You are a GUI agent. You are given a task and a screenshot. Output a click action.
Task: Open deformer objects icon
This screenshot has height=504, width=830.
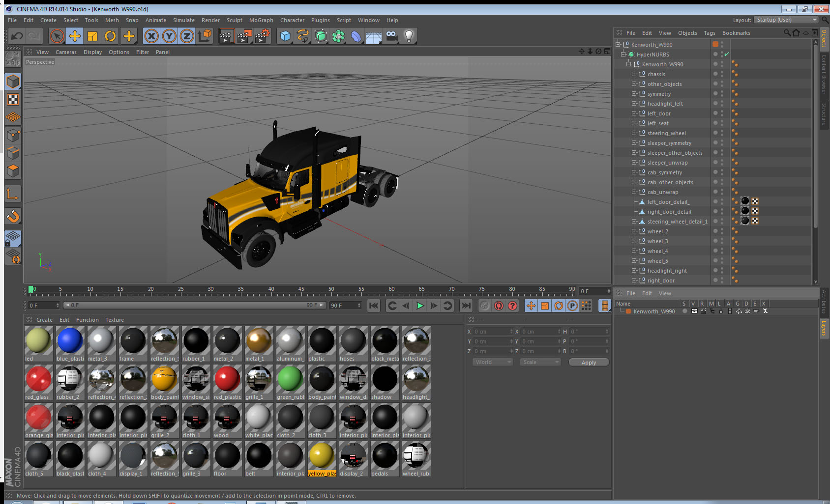pyautogui.click(x=356, y=36)
